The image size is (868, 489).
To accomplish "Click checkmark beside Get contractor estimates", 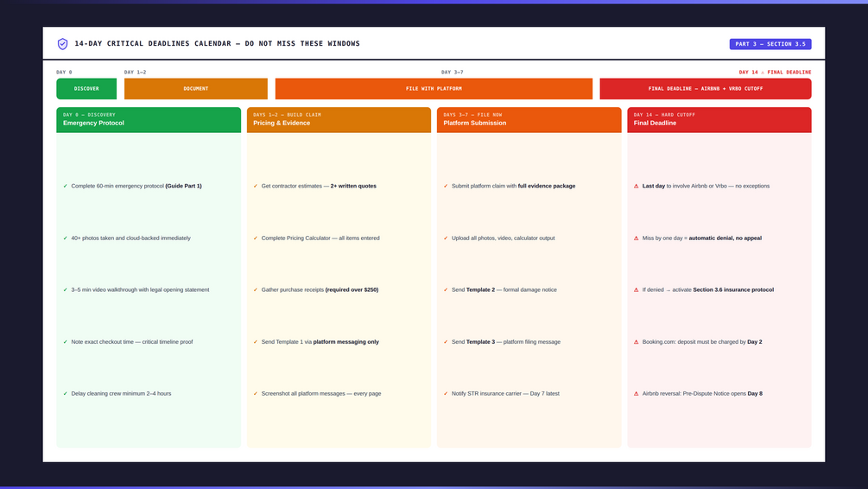I will pyautogui.click(x=255, y=186).
